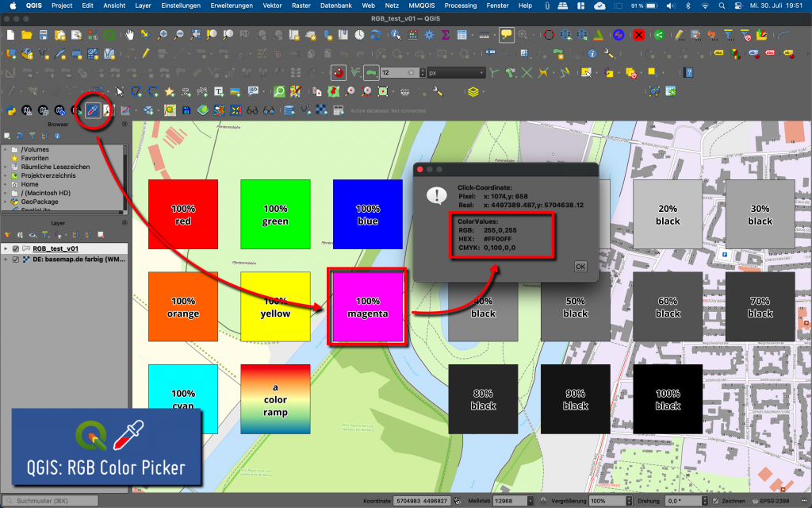Expand Räumliche Lesezeichen in Browser
The height and width of the screenshot is (508, 812).
6,167
